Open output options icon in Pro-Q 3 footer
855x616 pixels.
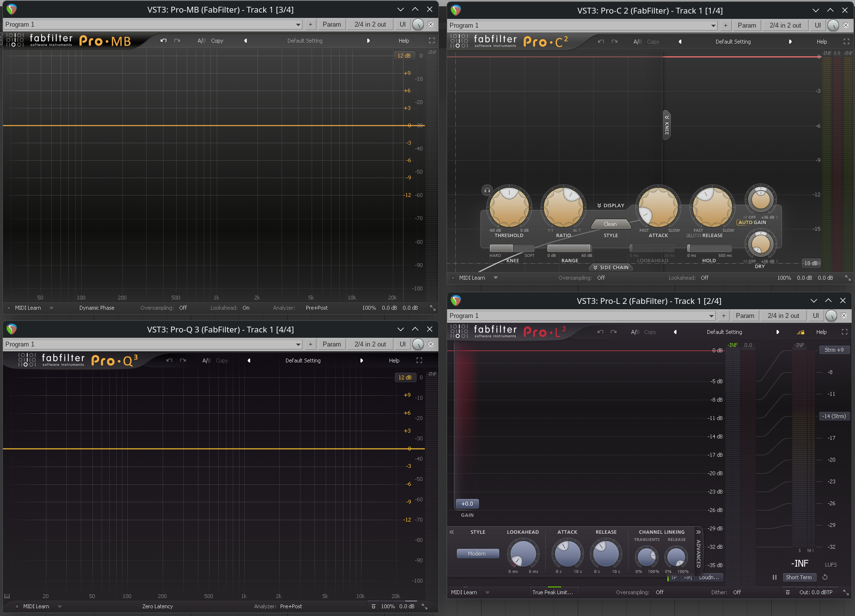373,606
